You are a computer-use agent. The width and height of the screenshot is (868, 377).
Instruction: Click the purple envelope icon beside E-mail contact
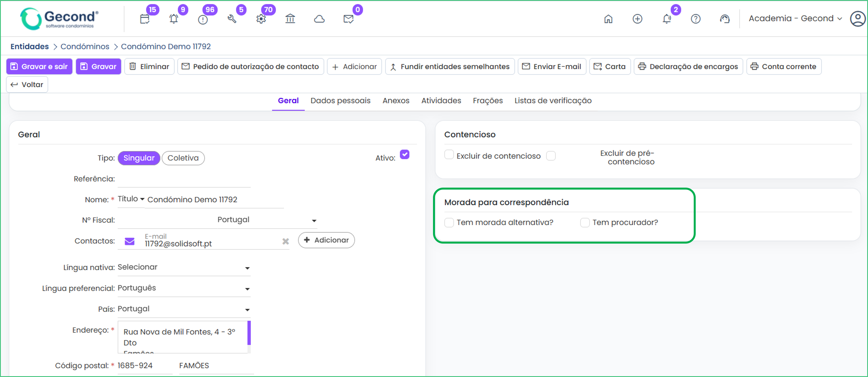(130, 241)
